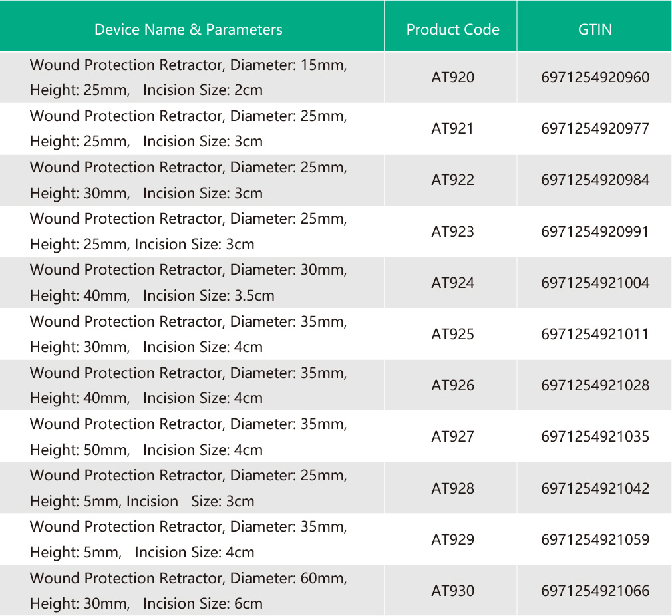Click the AT921 row's device description text
Image resolution: width=672 pixels, height=616 pixels.
tap(188, 128)
